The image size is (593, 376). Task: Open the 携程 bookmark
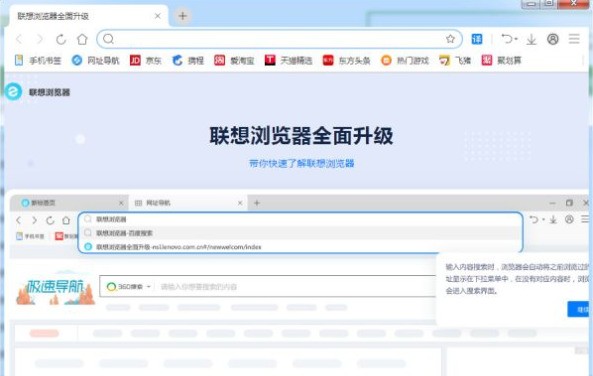(188, 60)
